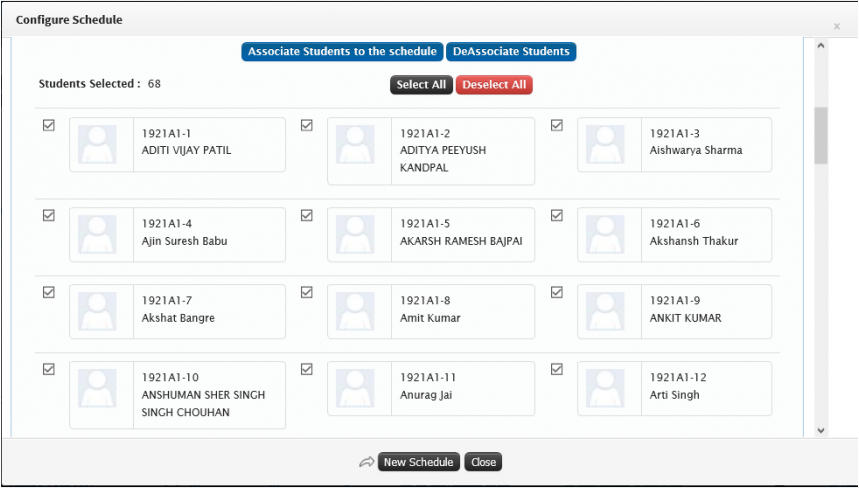Click the avatar of Arti Singh
The height and width of the screenshot is (488, 859).
pyautogui.click(x=605, y=388)
